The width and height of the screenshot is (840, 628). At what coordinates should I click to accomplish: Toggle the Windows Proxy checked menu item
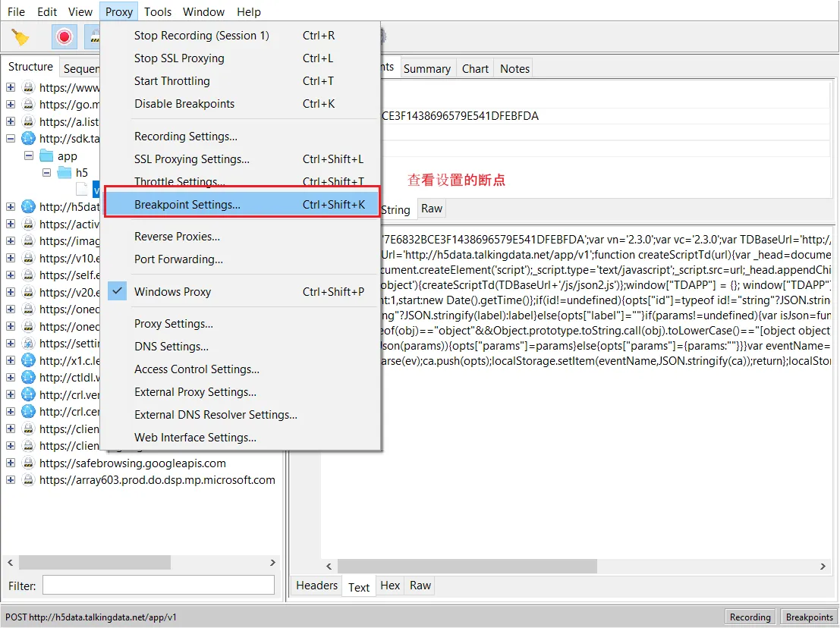pos(241,292)
